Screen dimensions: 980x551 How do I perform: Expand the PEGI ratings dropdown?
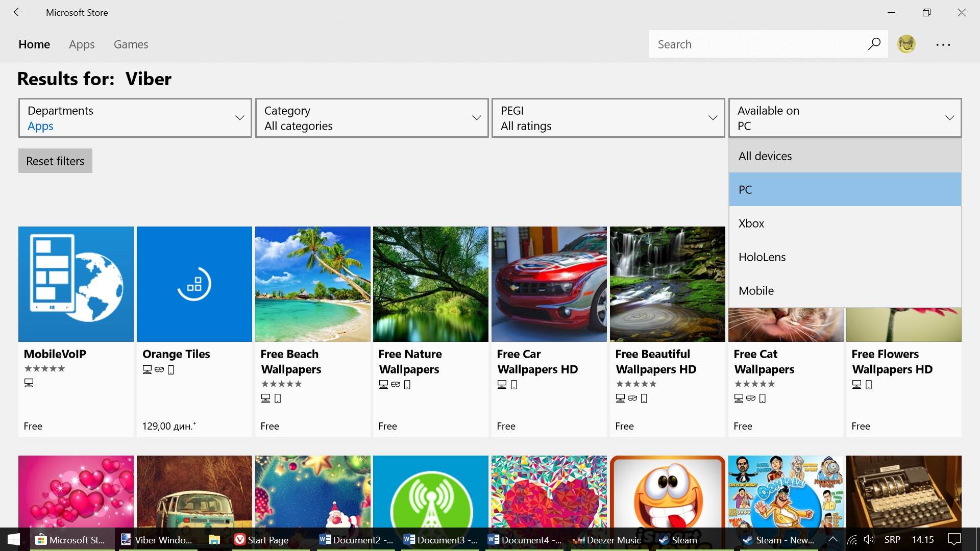pos(608,118)
